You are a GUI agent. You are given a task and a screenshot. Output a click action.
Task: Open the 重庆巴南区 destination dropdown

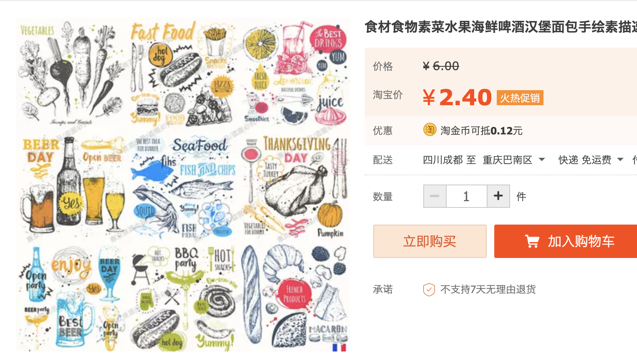pyautogui.click(x=514, y=160)
